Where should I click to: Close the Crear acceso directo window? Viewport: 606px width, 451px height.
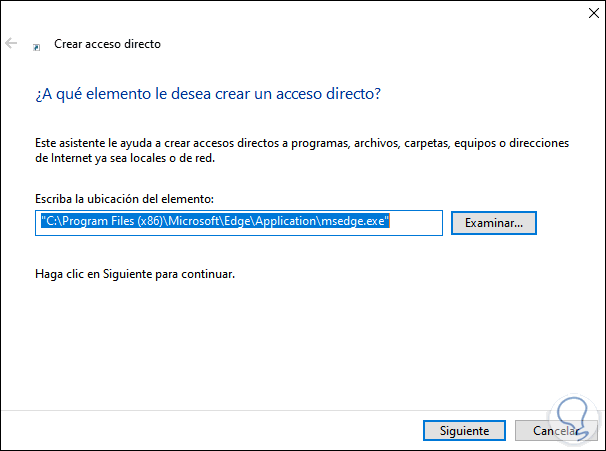(x=582, y=15)
